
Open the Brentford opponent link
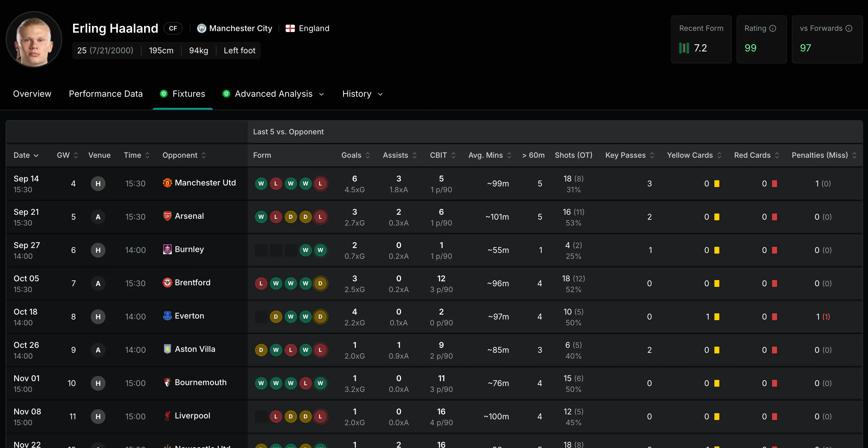click(192, 283)
